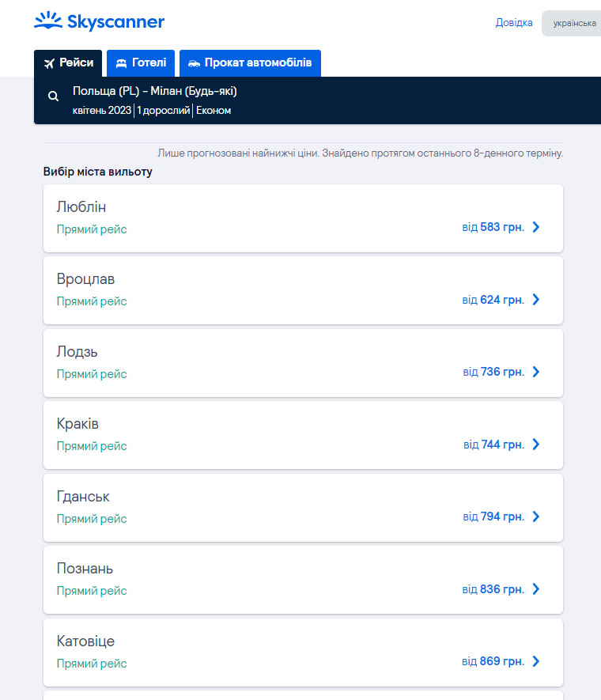Edit the Польща – Мілан search summary

pyautogui.click(x=317, y=100)
